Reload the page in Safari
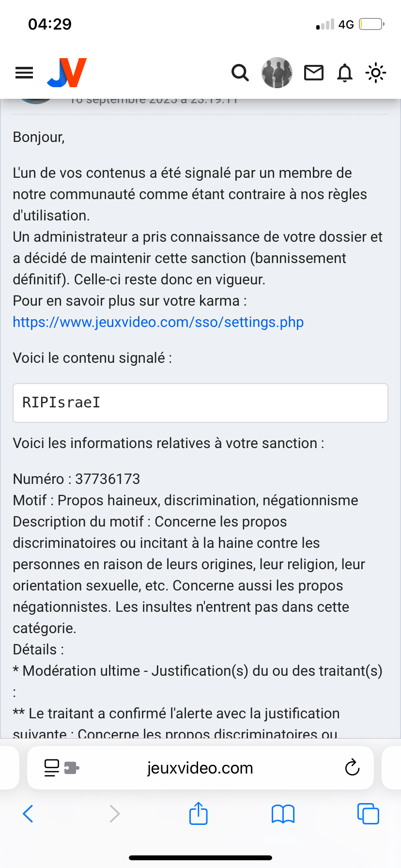The height and width of the screenshot is (868, 401). pos(352,768)
